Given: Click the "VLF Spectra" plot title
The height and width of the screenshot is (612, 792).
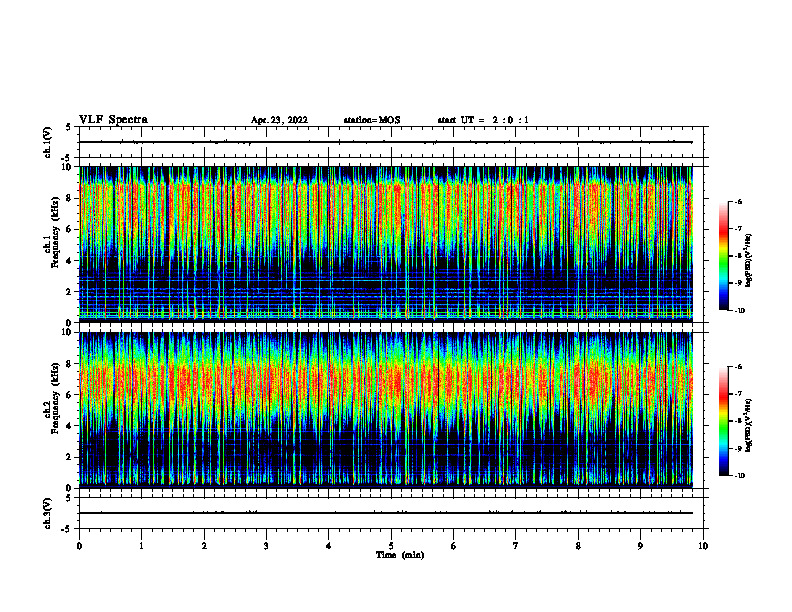Looking at the screenshot, I should 113,120.
